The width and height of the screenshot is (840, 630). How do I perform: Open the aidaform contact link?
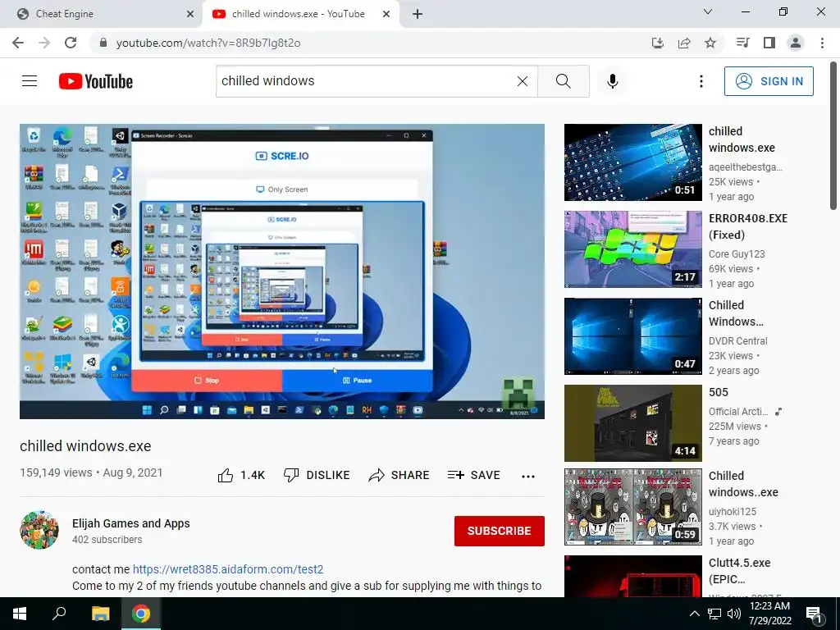[x=228, y=569]
